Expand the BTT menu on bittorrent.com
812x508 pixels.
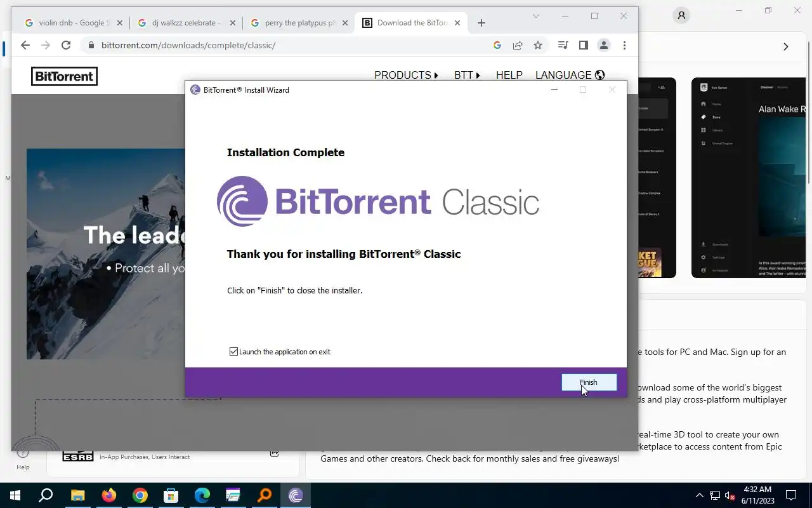click(x=467, y=75)
